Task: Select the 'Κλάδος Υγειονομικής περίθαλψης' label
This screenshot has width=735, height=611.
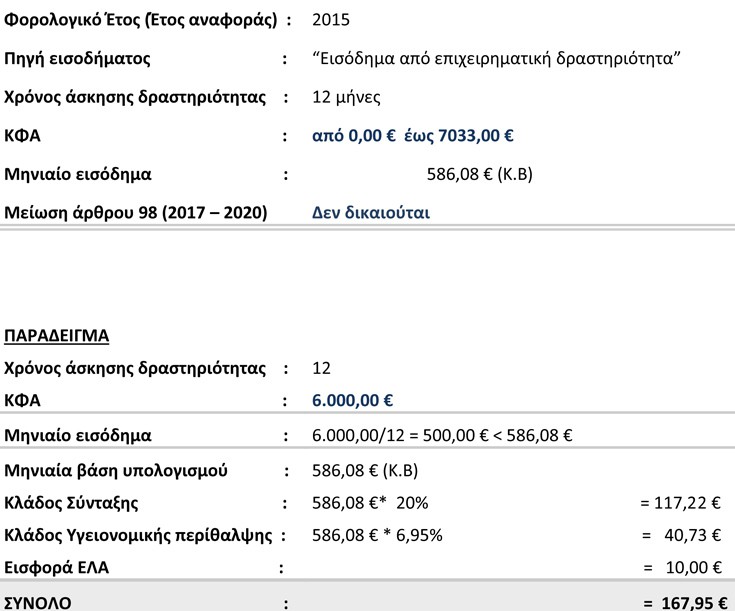Action: click(x=138, y=536)
